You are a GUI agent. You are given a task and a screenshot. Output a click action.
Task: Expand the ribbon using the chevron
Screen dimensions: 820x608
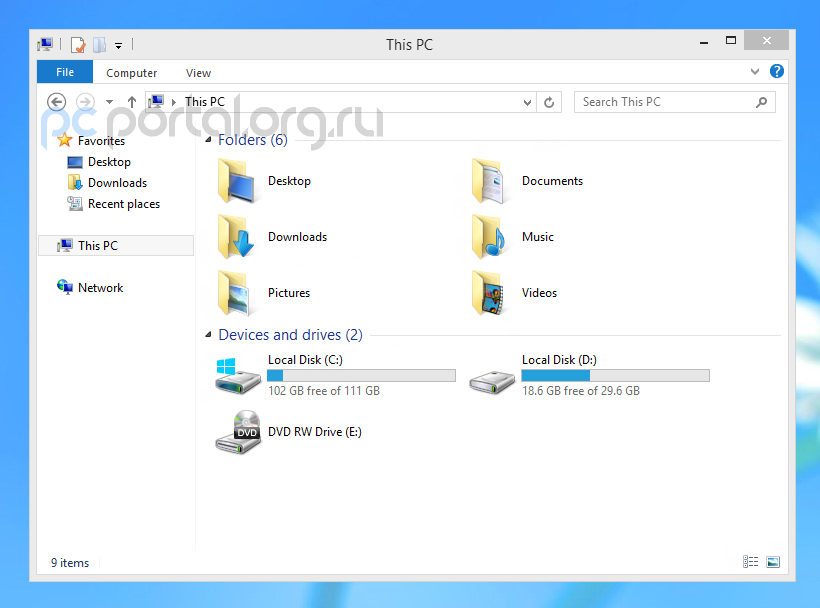click(x=755, y=72)
